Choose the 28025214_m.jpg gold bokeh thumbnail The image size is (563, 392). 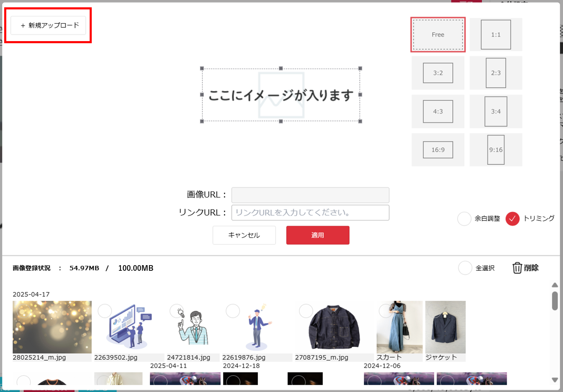(x=52, y=328)
